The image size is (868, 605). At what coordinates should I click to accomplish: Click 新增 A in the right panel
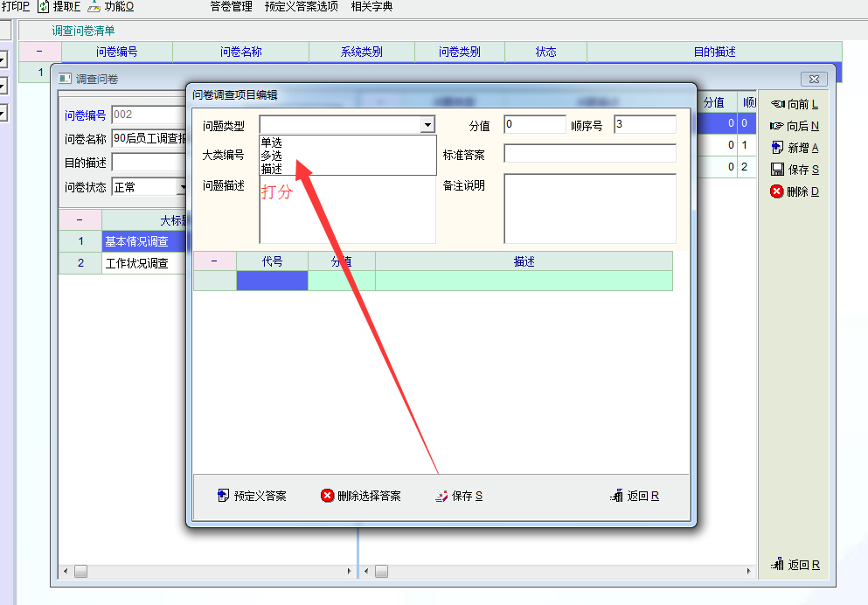pos(777,148)
